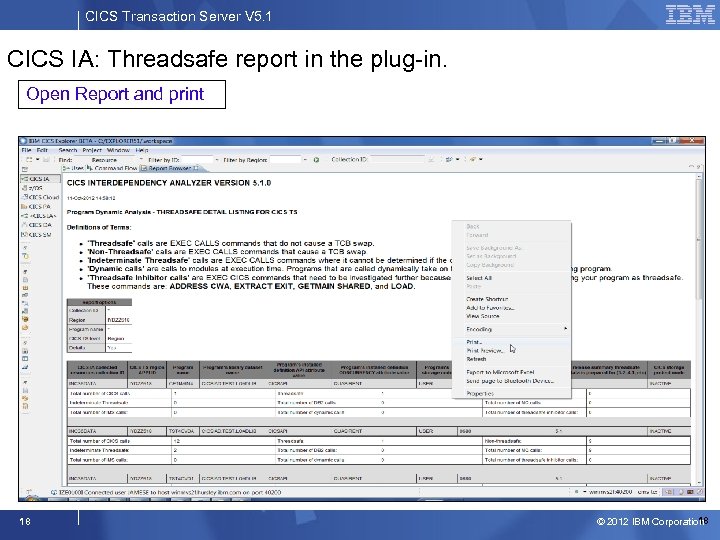Open the Window menu
Image resolution: width=720 pixels, height=540 pixels.
coord(118,150)
